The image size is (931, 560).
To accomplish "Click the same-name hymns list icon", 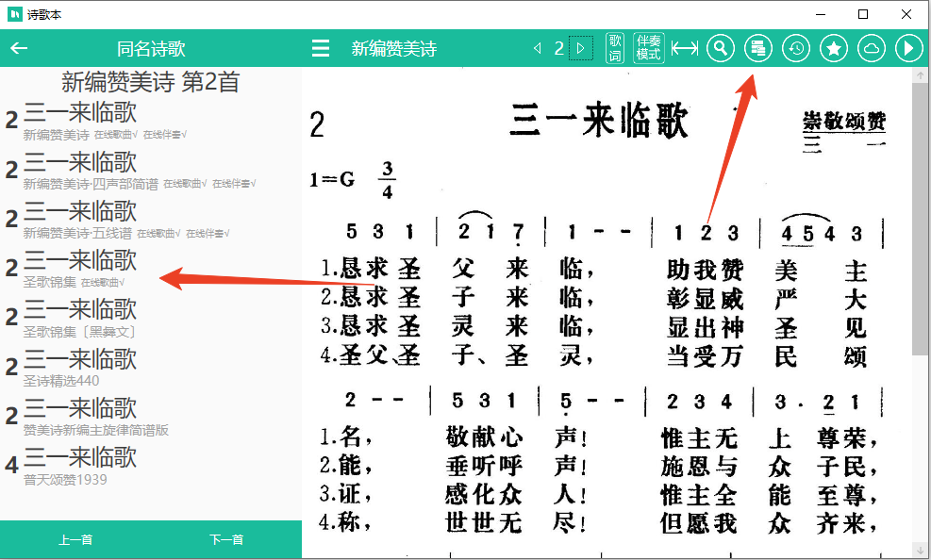I will (x=758, y=49).
